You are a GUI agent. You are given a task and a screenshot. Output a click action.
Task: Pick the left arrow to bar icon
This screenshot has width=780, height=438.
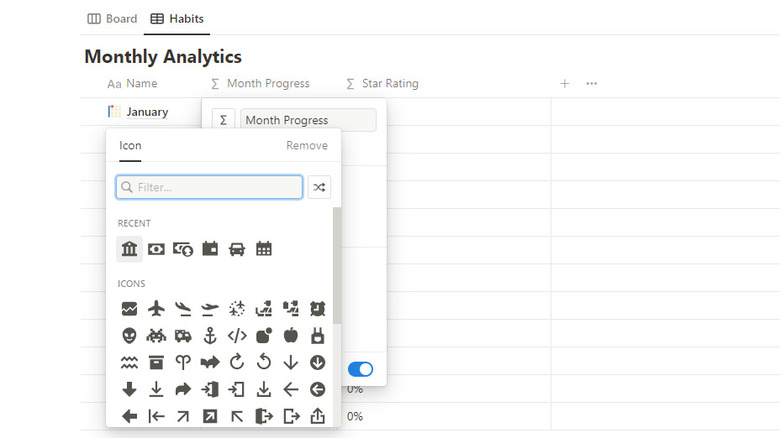click(156, 416)
